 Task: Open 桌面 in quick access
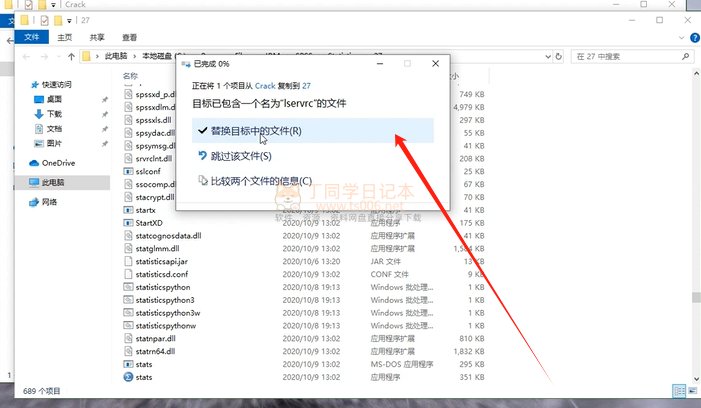click(54, 99)
